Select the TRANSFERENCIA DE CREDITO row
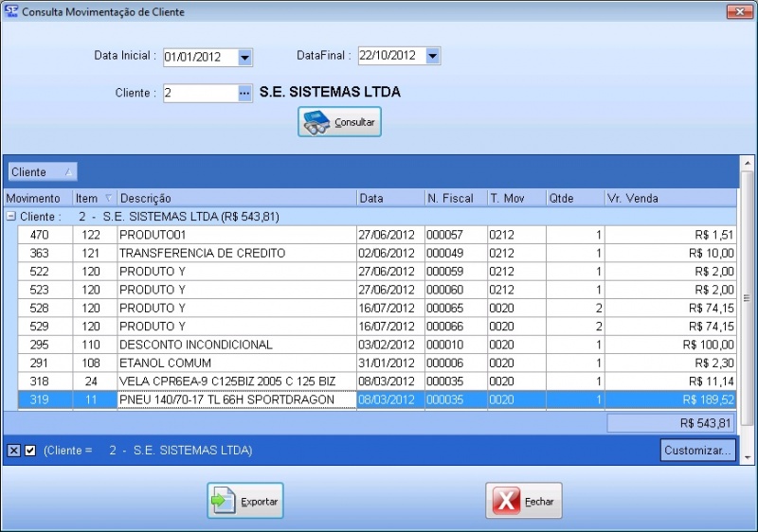Image resolution: width=758 pixels, height=532 pixels. click(236, 253)
